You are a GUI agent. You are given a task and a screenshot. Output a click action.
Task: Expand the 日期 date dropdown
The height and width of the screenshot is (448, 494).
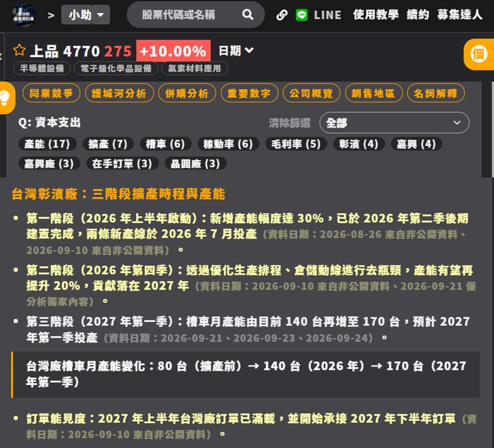[x=236, y=50]
